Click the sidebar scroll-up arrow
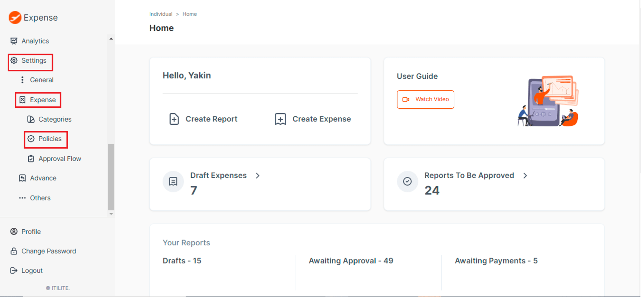This screenshot has height=297, width=644. click(111, 39)
